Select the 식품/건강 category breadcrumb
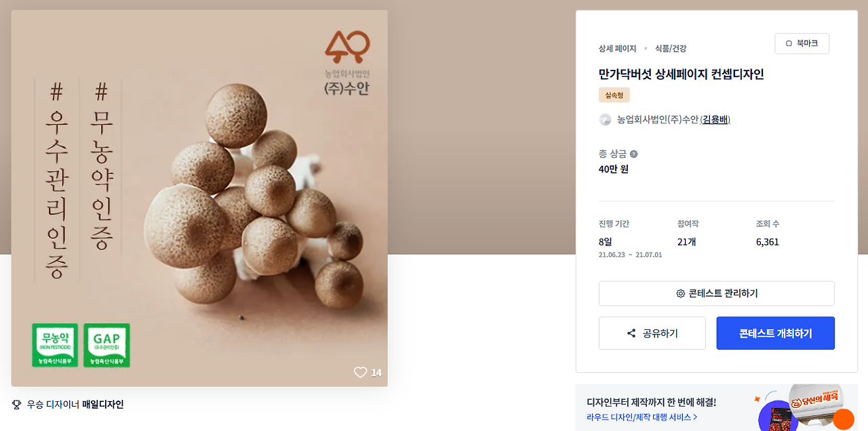This screenshot has width=868, height=431. click(x=671, y=49)
